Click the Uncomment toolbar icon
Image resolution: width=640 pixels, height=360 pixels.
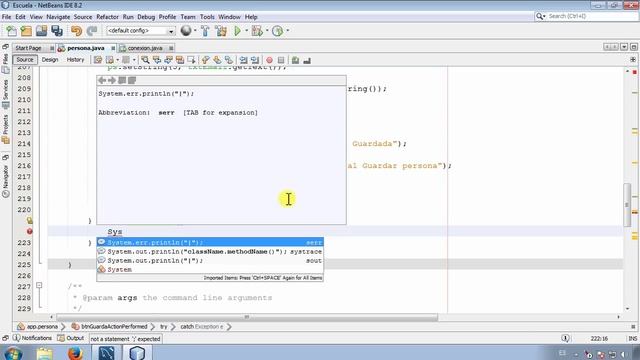[307, 60]
